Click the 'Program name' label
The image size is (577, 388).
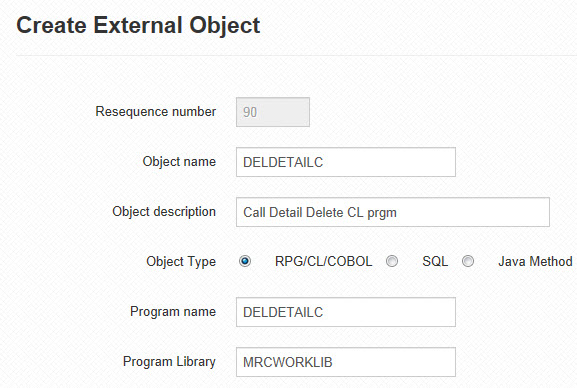pos(173,311)
